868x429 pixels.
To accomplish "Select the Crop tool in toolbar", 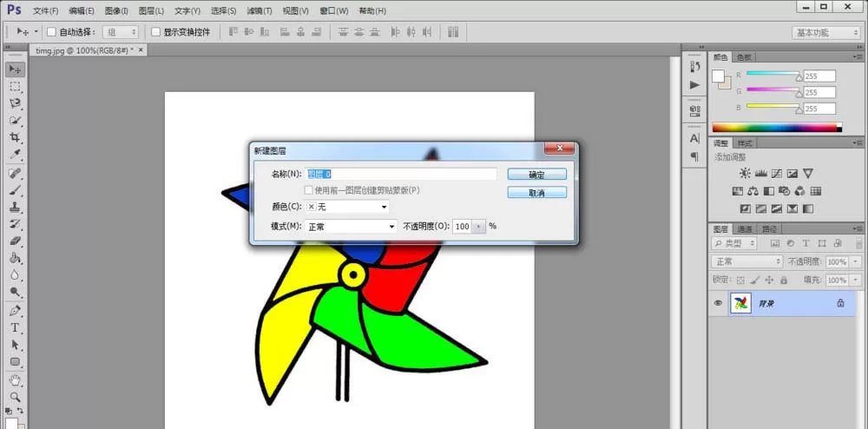I will pos(15,137).
